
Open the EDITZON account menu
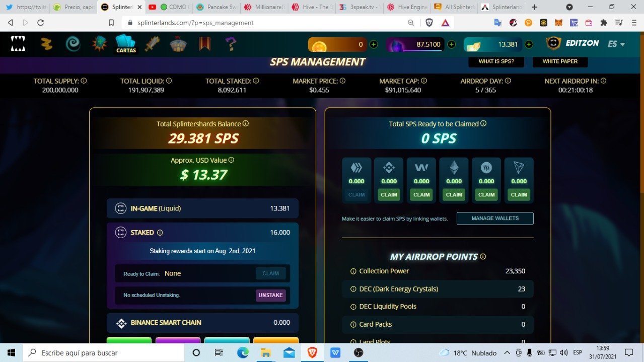(573, 43)
